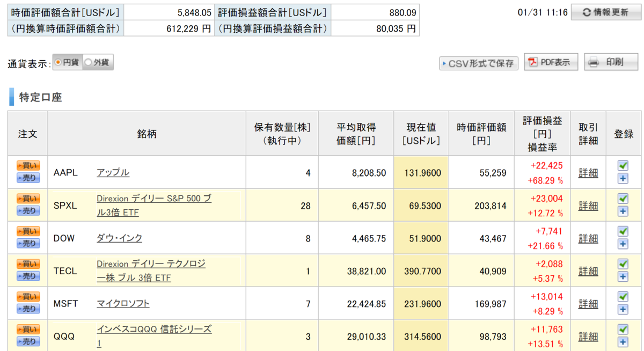The width and height of the screenshot is (644, 351).
Task: Click the QQQ ticker symbol
Action: click(64, 337)
